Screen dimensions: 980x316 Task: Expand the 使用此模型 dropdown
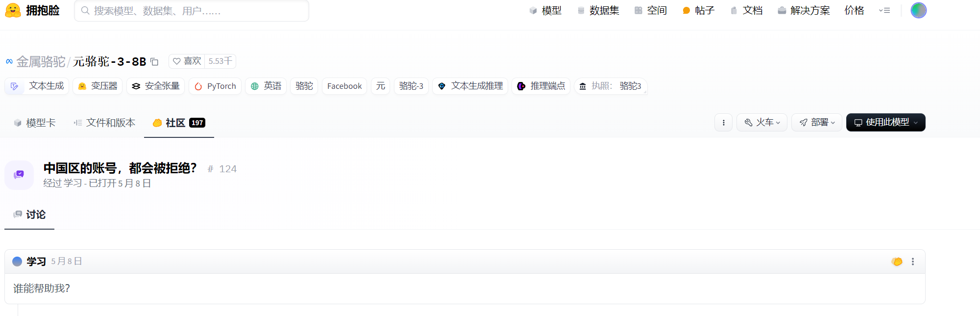pyautogui.click(x=886, y=123)
